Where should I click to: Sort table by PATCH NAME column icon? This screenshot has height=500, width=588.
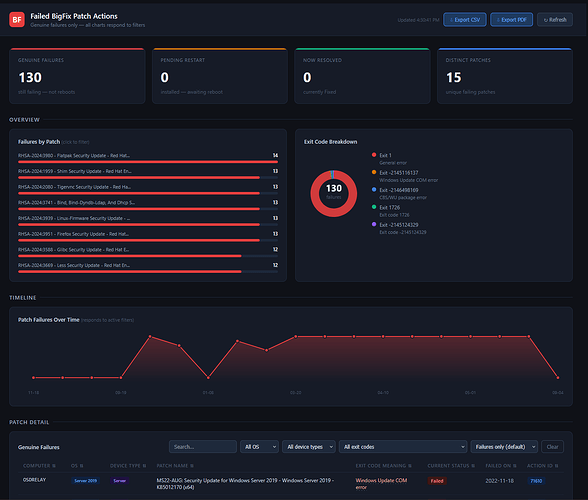[x=192, y=466]
